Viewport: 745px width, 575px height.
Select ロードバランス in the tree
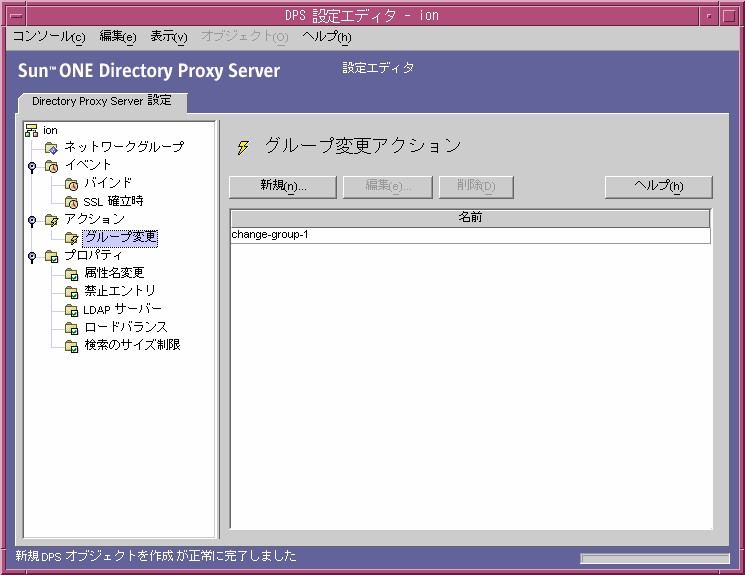(x=126, y=327)
